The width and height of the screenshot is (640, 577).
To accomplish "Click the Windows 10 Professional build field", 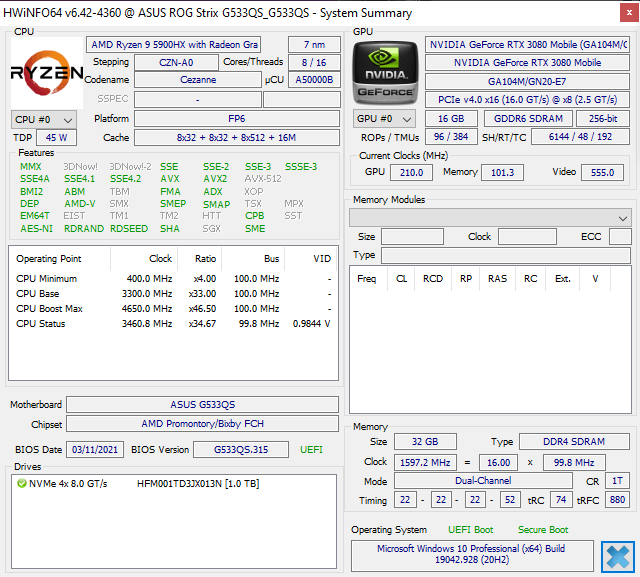I will pos(472,555).
